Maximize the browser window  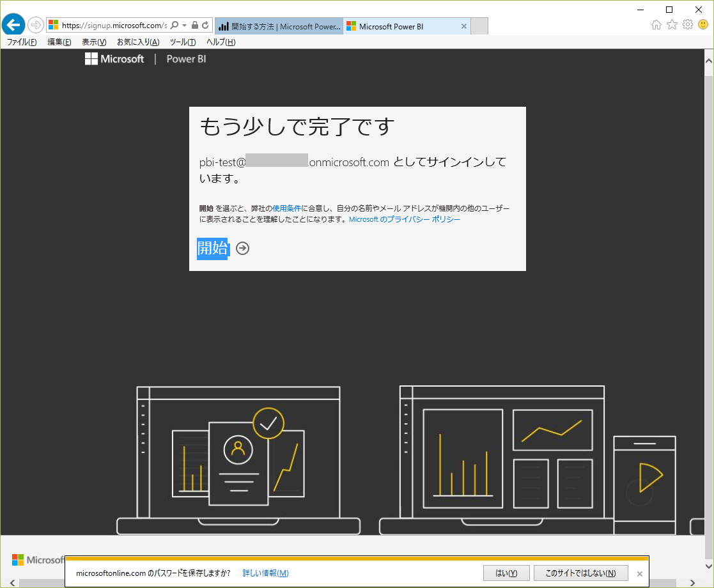coord(669,10)
